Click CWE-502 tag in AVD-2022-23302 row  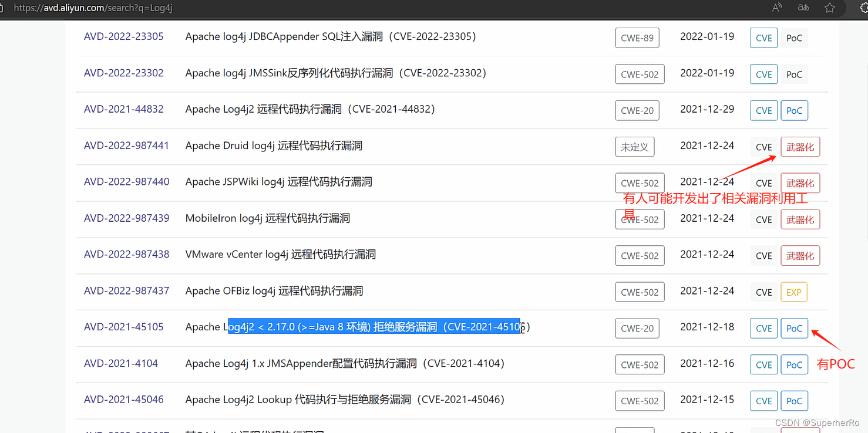[x=640, y=74]
